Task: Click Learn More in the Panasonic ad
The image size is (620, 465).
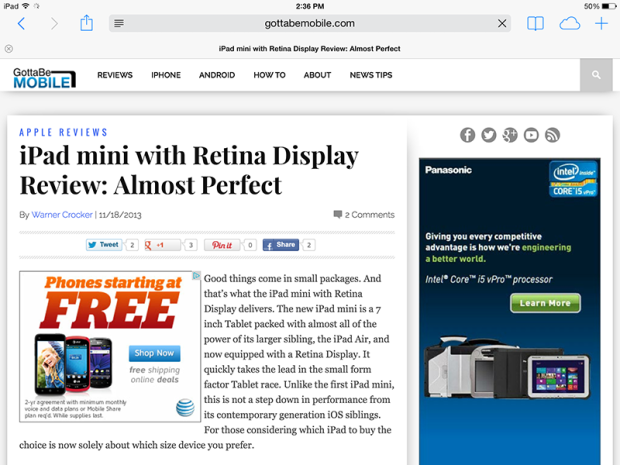Action: pyautogui.click(x=545, y=303)
